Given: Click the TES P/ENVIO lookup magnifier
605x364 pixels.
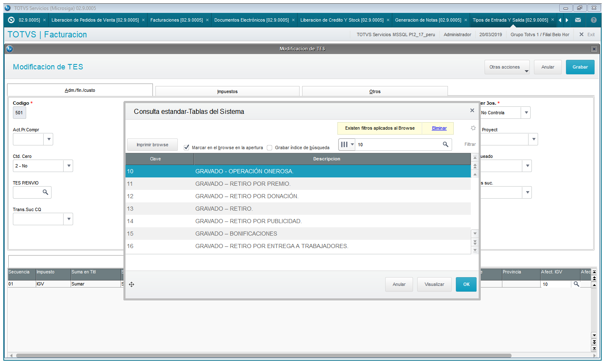Looking at the screenshot, I should point(45,192).
